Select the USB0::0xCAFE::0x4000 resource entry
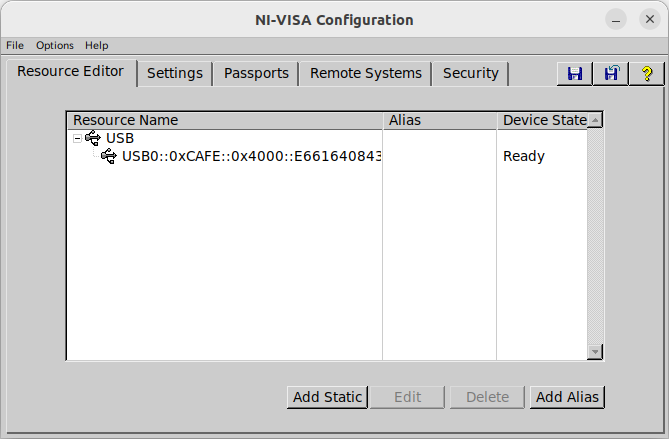 tap(252, 156)
